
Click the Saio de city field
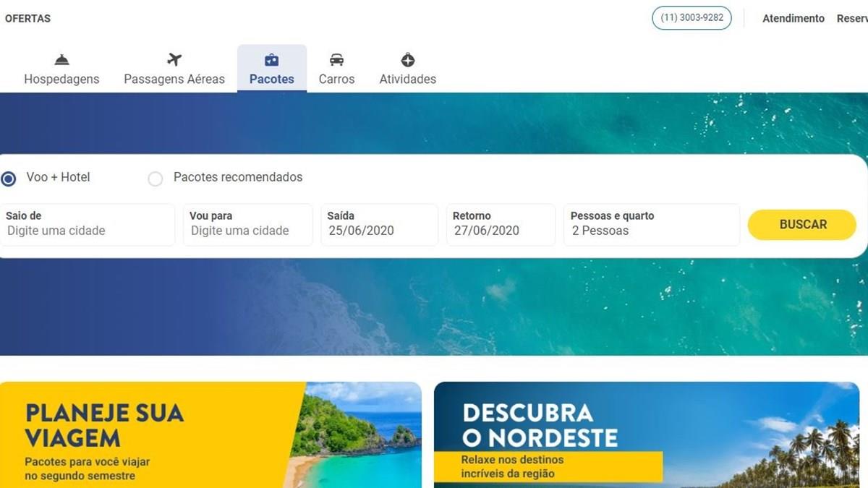click(88, 224)
